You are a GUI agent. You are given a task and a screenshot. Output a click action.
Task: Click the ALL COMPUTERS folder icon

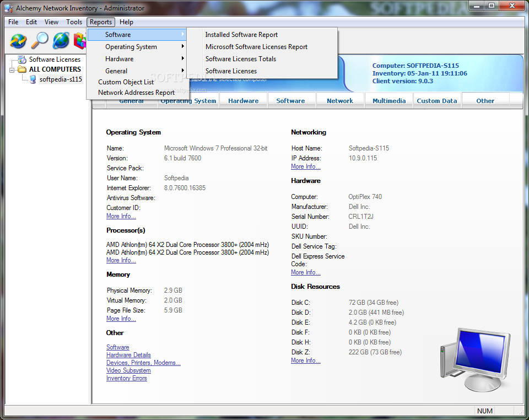click(x=22, y=69)
